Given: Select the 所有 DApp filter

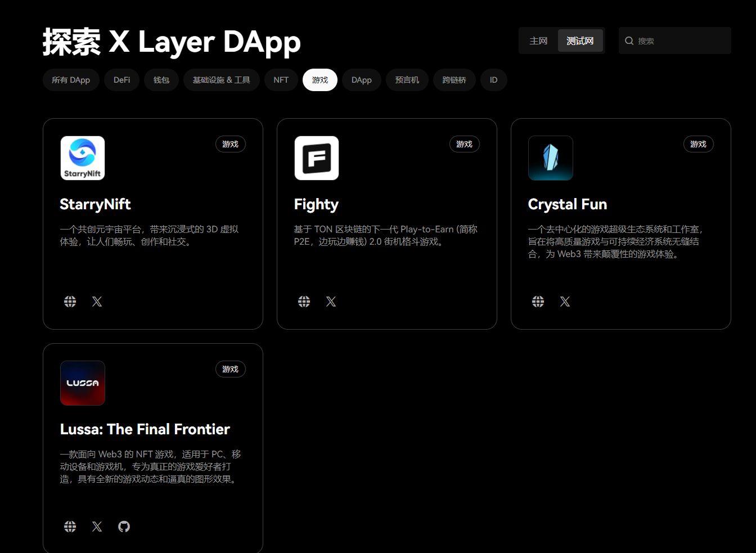Looking at the screenshot, I should pos(71,80).
